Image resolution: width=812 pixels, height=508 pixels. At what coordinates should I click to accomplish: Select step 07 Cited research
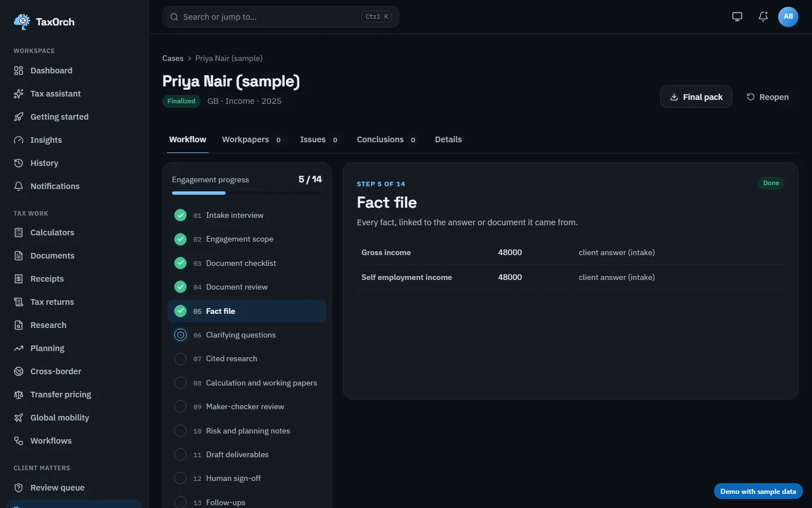(247, 358)
